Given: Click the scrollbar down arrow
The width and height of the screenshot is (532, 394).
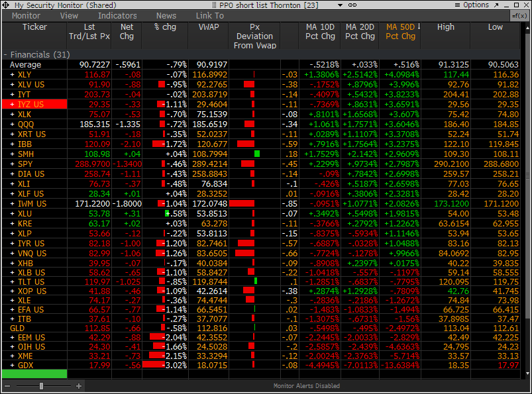Looking at the screenshot, I should click(527, 373).
